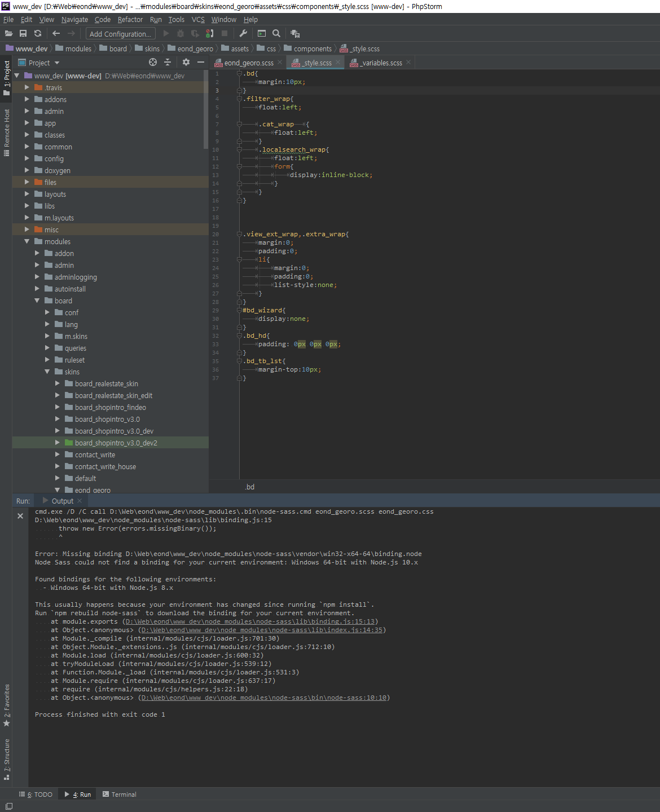Close the Run console with X

pos(20,516)
